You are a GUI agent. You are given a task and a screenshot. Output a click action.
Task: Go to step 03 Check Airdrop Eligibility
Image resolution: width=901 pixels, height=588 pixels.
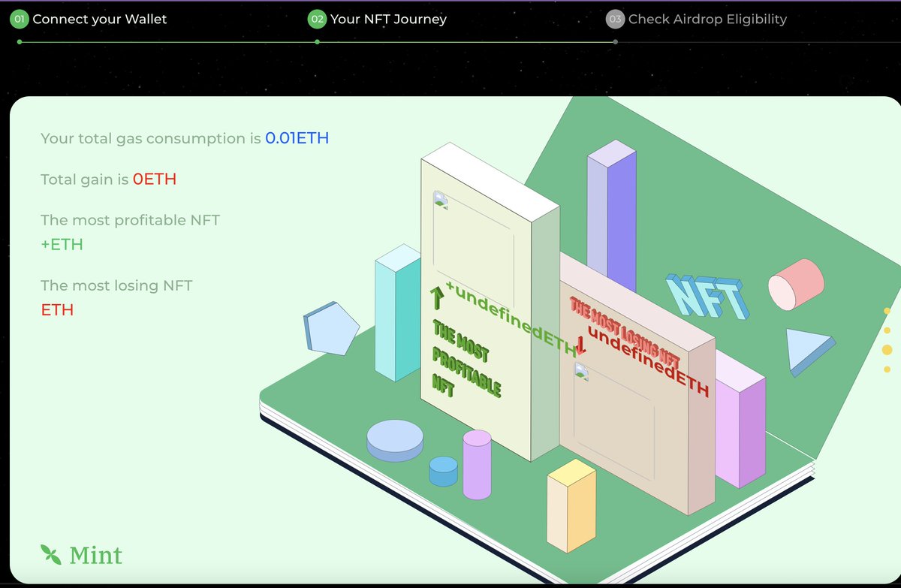(x=697, y=19)
